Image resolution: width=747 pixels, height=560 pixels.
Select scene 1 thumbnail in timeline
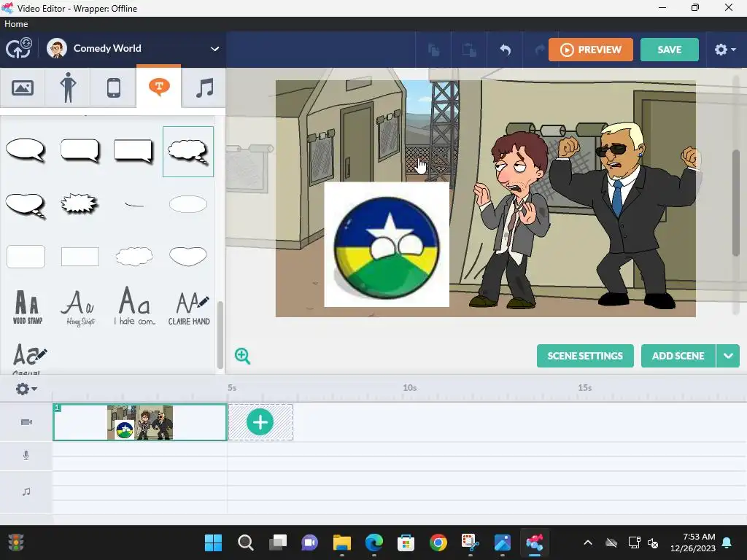click(139, 422)
